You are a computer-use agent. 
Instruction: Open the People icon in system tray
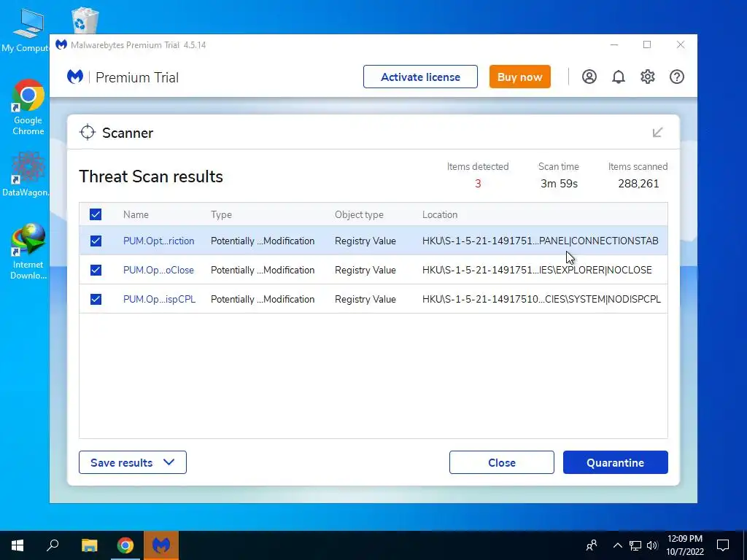(x=592, y=545)
